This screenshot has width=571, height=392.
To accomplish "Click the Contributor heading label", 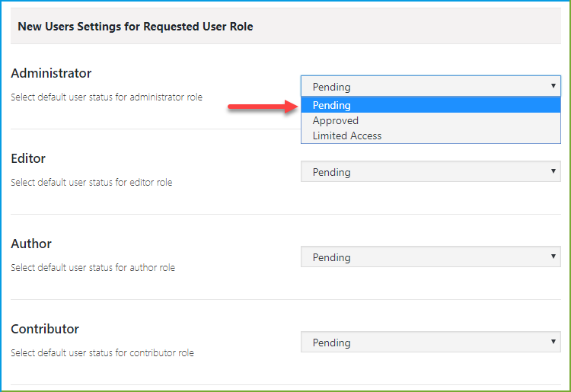I will coord(45,330).
